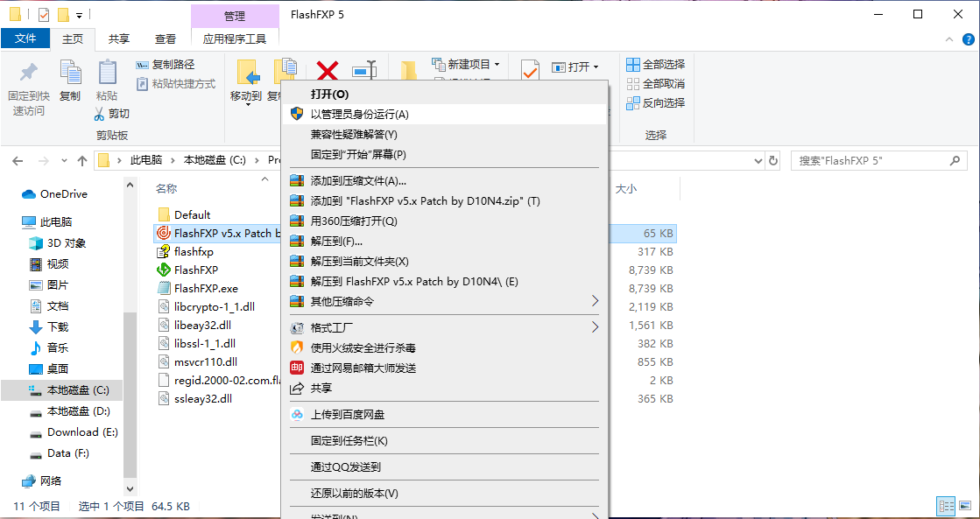Select 文档 folder in navigation pane
This screenshot has width=980, height=519.
pyautogui.click(x=49, y=306)
